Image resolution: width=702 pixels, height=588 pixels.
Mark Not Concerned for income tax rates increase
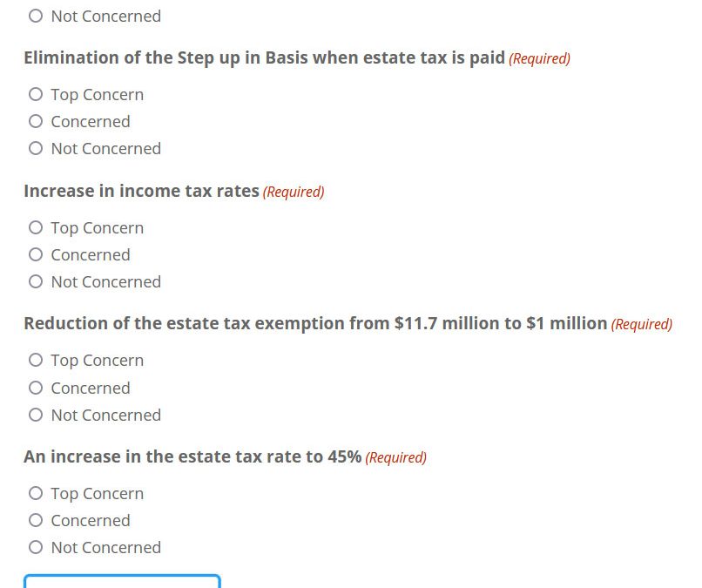(x=36, y=281)
